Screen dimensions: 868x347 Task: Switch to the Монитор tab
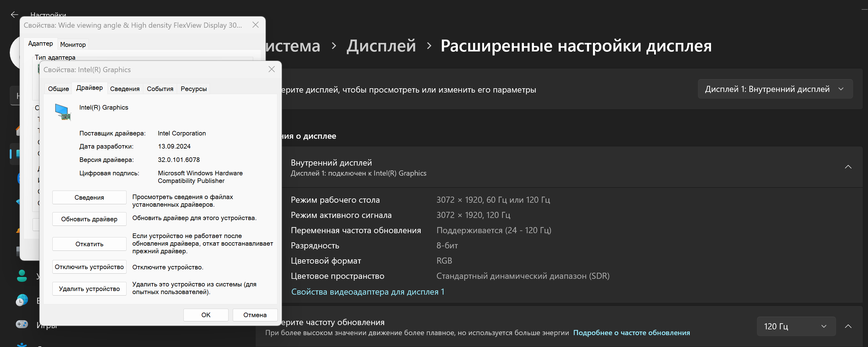(73, 44)
